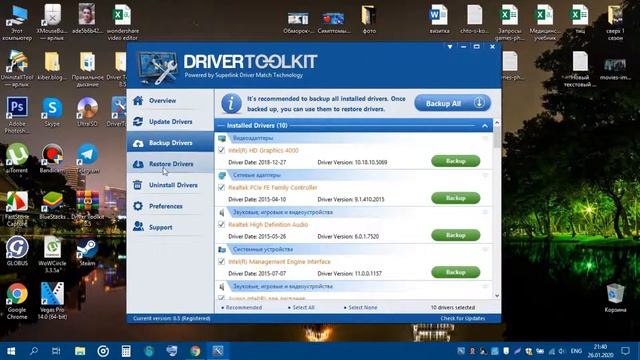Open the notification center icon

625,351
